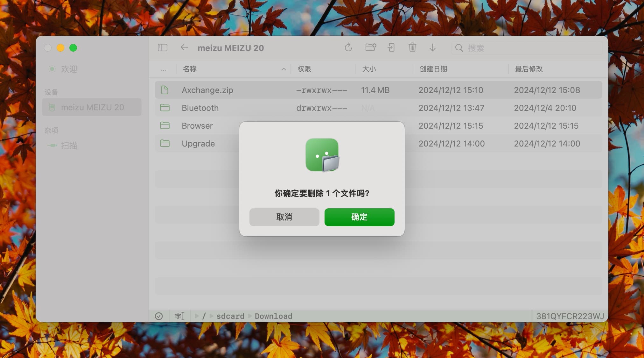
Task: Click the trash delete icon
Action: (412, 48)
